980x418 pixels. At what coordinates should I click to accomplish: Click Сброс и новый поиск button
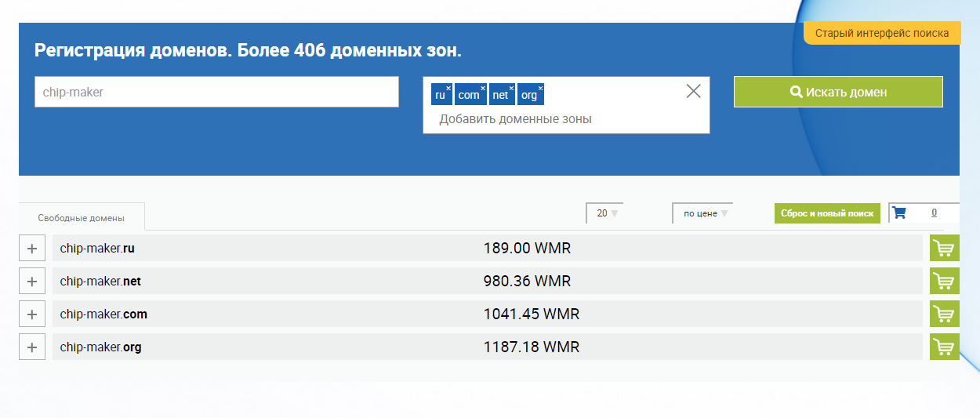coord(827,213)
